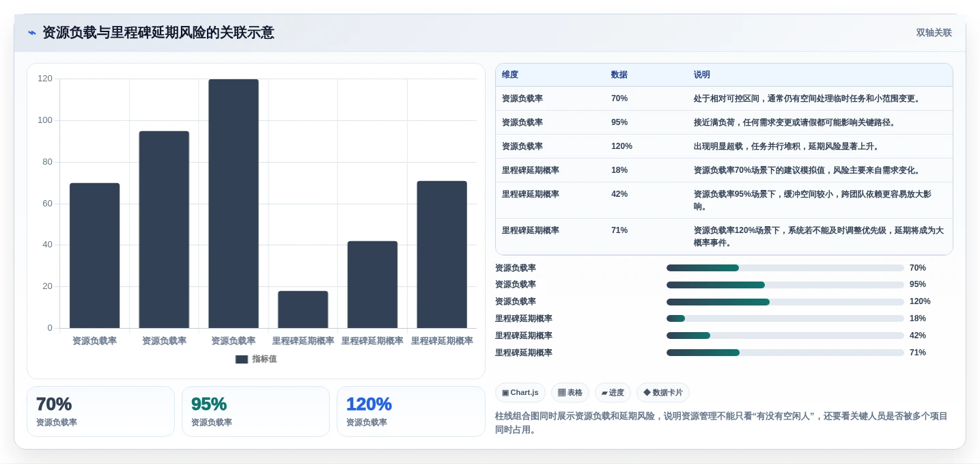
Task: Open the 70% 资源负载率 stat card
Action: coord(100,411)
